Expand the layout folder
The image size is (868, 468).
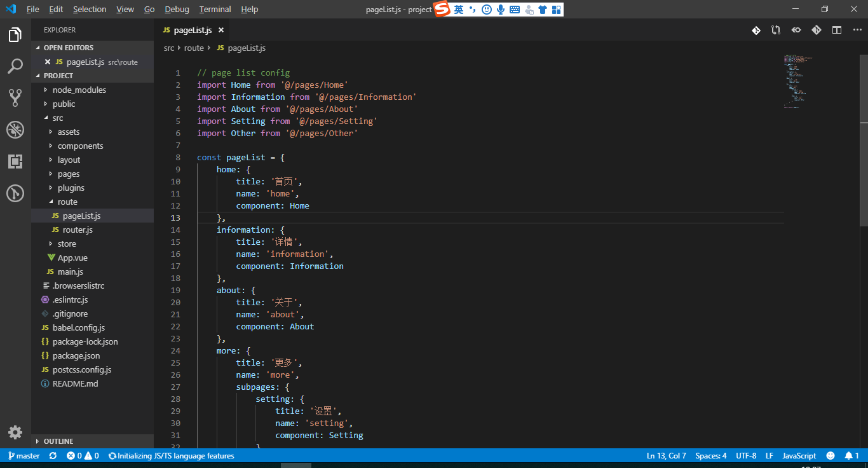[x=93, y=160]
